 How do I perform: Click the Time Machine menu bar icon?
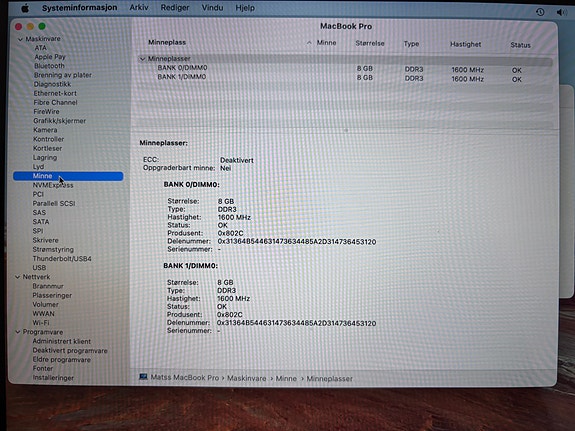(x=540, y=12)
